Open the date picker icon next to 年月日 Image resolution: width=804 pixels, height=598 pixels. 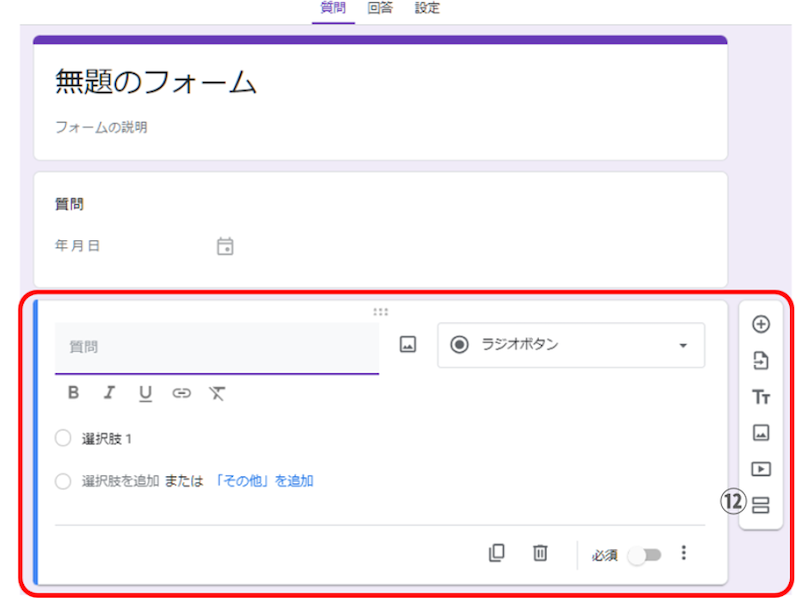(x=225, y=245)
